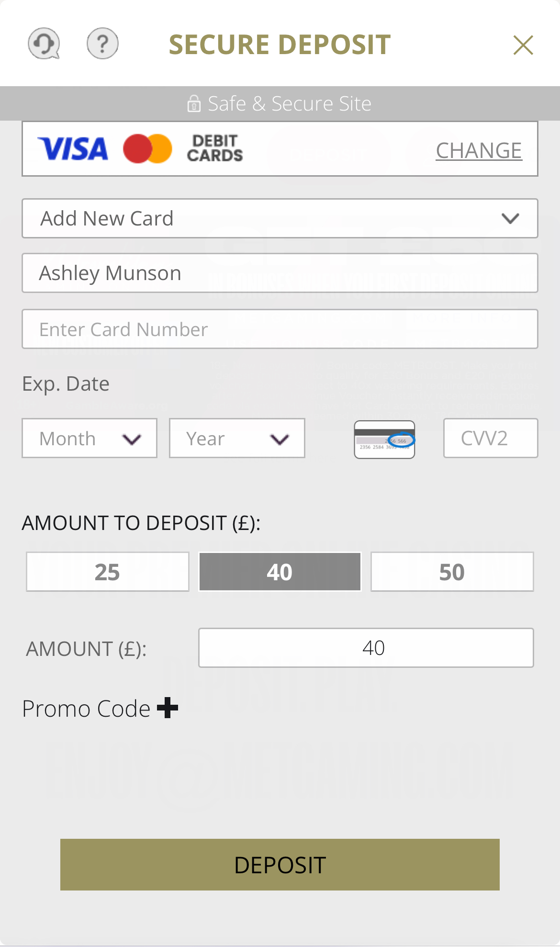This screenshot has width=560, height=947.
Task: Open the help question mark icon
Action: (102, 44)
